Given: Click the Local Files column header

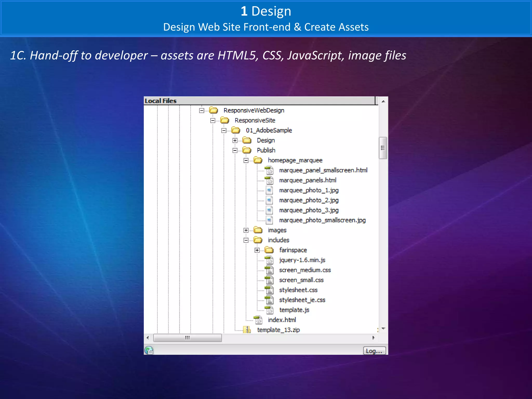Looking at the screenshot, I should point(260,101).
